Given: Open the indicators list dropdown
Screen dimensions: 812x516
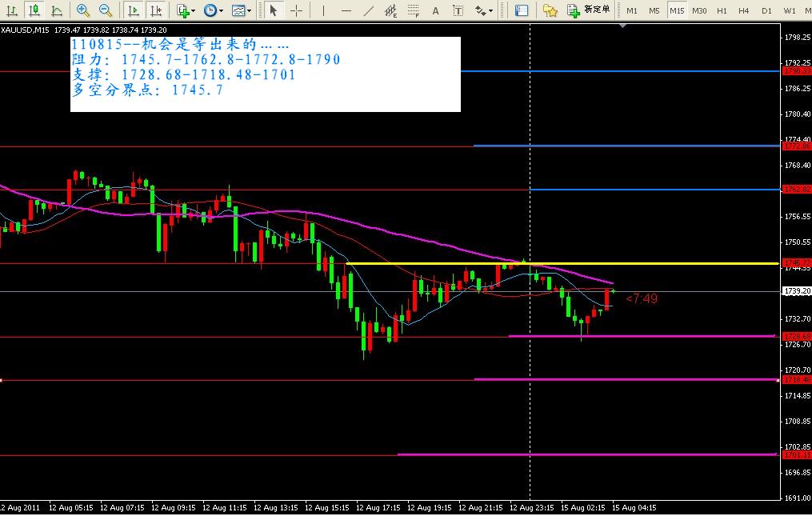Looking at the screenshot, I should [x=186, y=10].
